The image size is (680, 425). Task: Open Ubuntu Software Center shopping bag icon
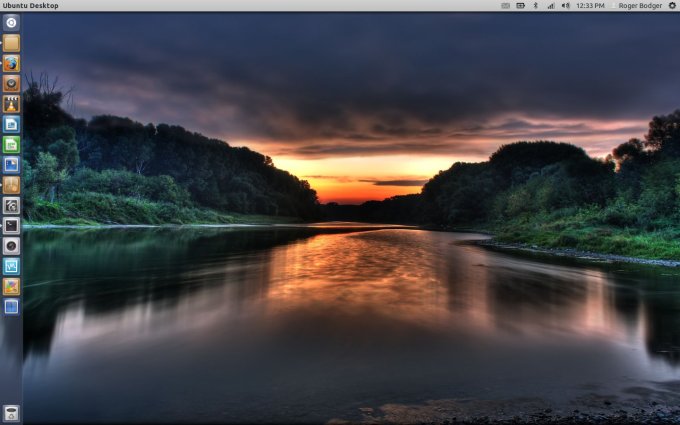pos(11,185)
